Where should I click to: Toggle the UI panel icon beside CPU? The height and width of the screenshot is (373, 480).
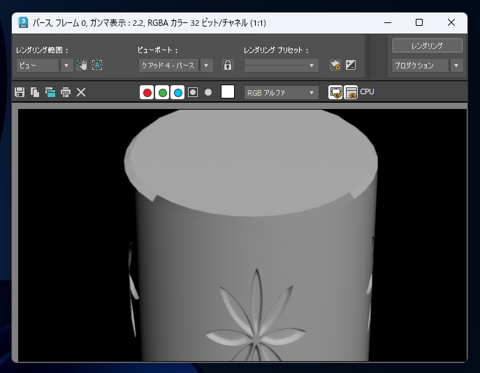point(351,92)
